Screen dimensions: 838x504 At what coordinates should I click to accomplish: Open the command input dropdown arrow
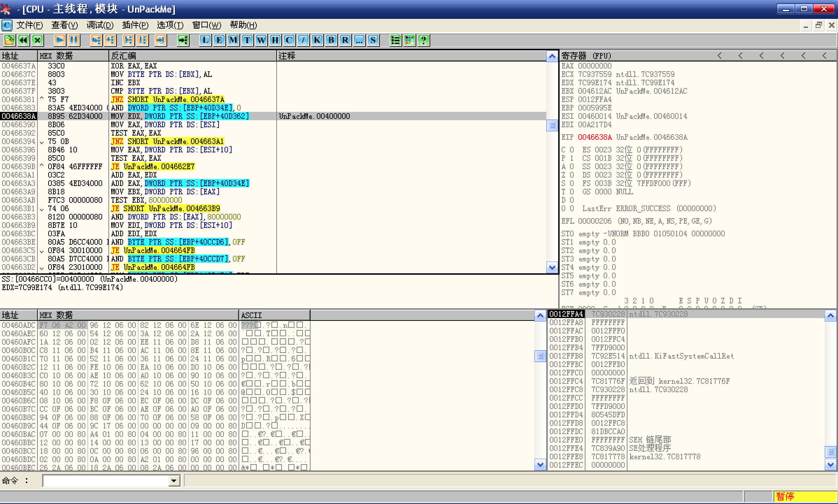pos(174,481)
